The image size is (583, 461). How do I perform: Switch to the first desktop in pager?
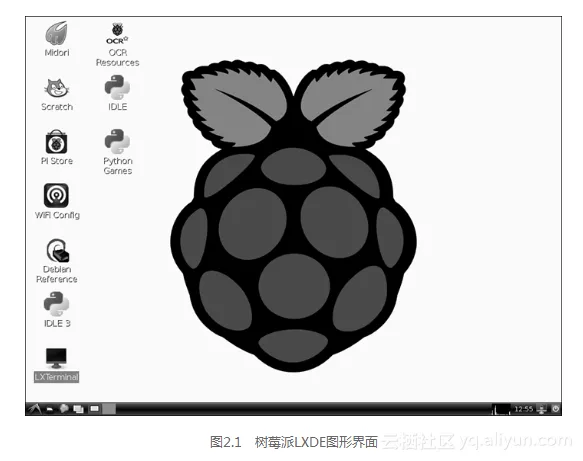pos(94,409)
